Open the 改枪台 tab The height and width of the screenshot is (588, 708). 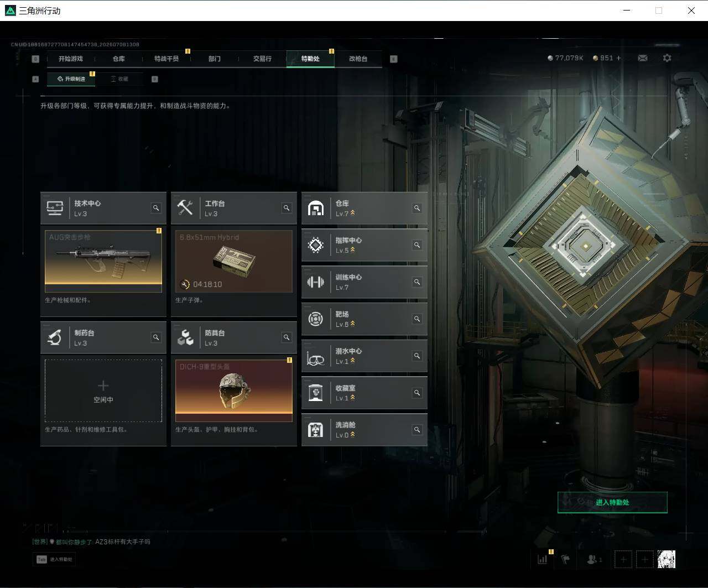pyautogui.click(x=358, y=59)
